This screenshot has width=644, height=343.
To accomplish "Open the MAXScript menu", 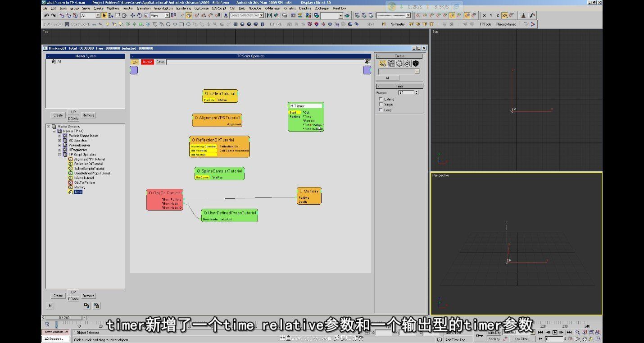I will click(219, 8).
